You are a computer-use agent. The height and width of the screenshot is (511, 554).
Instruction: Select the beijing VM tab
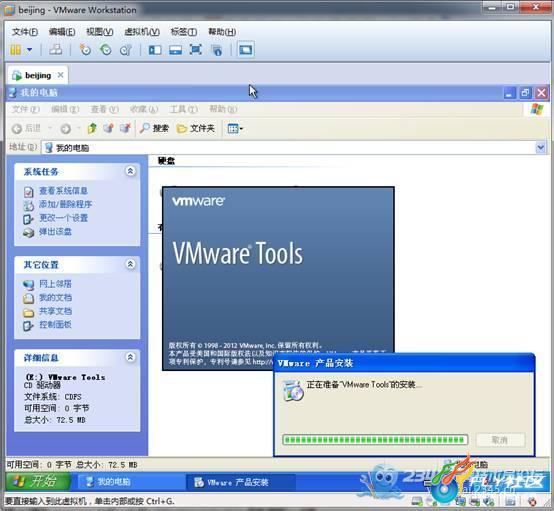coord(37,75)
